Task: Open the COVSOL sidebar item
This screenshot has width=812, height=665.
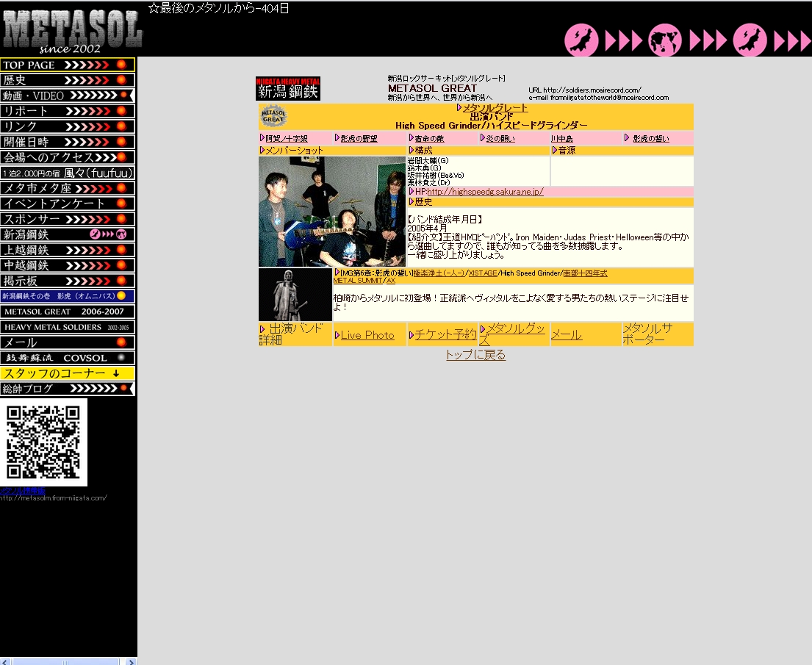Action: click(68, 358)
